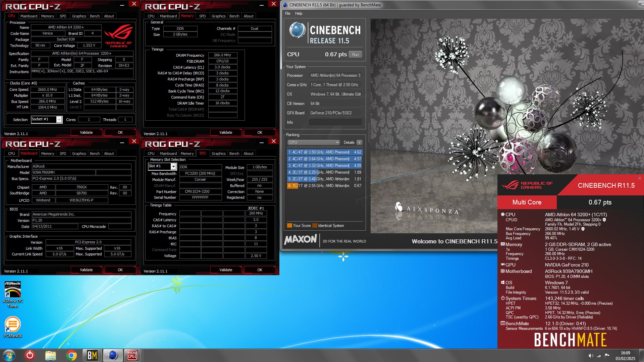The width and height of the screenshot is (644, 362).
Task: Select ranking row 2 with score 4.57
Action: click(x=325, y=159)
